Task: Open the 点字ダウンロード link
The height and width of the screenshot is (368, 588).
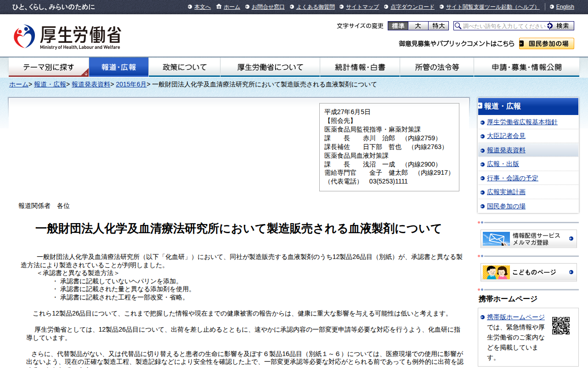Action: (x=413, y=7)
